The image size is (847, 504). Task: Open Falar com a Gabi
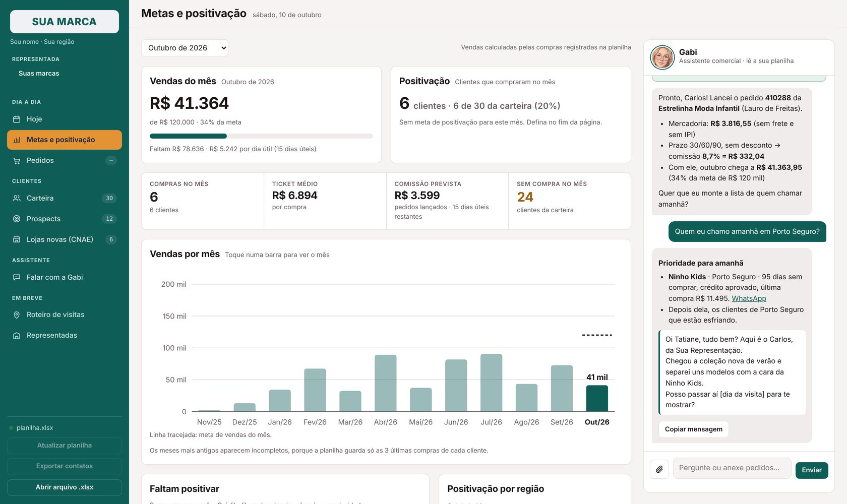[x=65, y=278]
